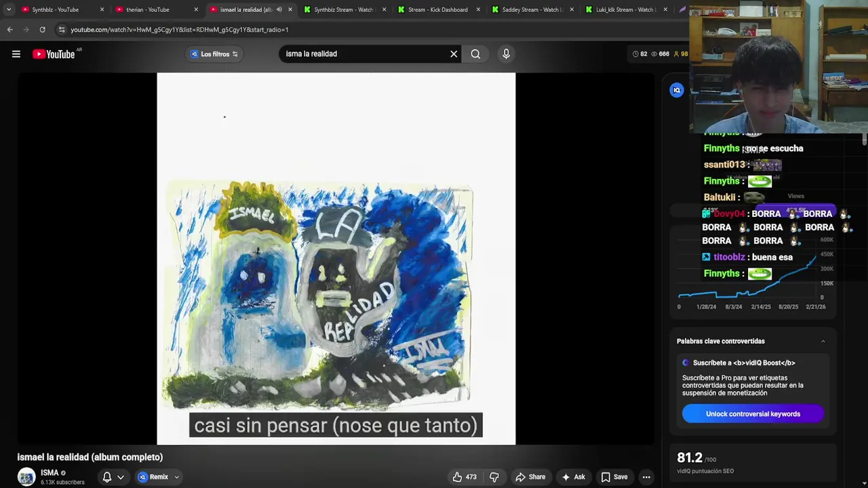Collapse Palabras clave controvertidas section
868x488 pixels.
click(x=823, y=341)
